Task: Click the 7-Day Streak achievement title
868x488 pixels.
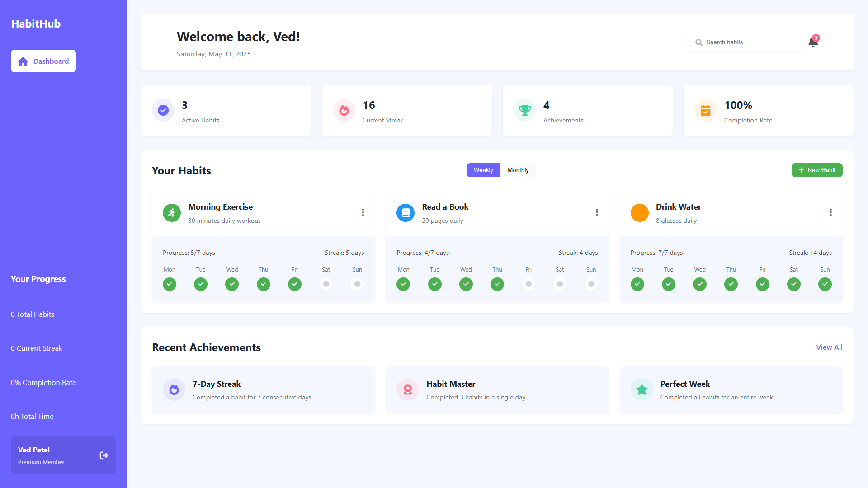Action: (217, 384)
